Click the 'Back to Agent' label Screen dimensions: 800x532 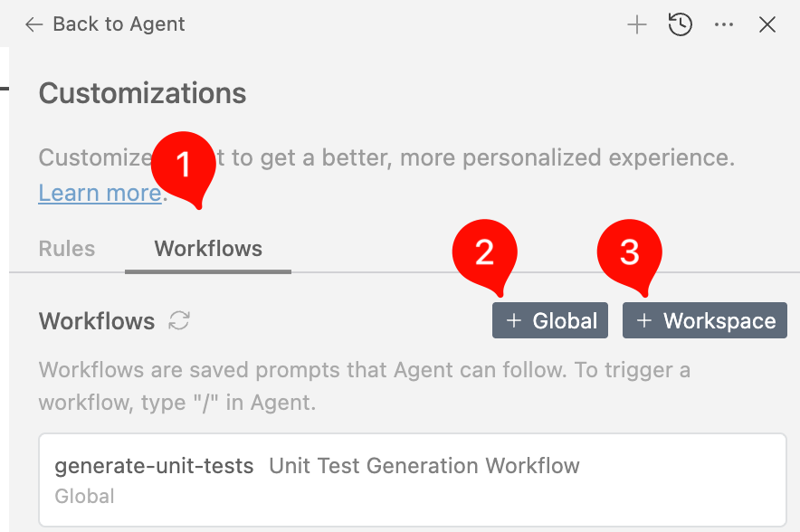(x=119, y=24)
